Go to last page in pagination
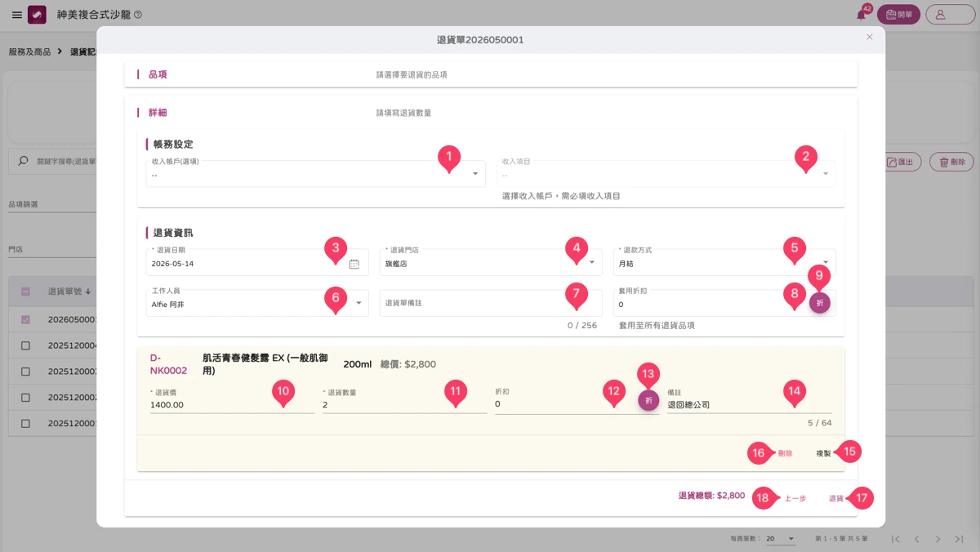Image resolution: width=980 pixels, height=552 pixels. click(x=960, y=539)
